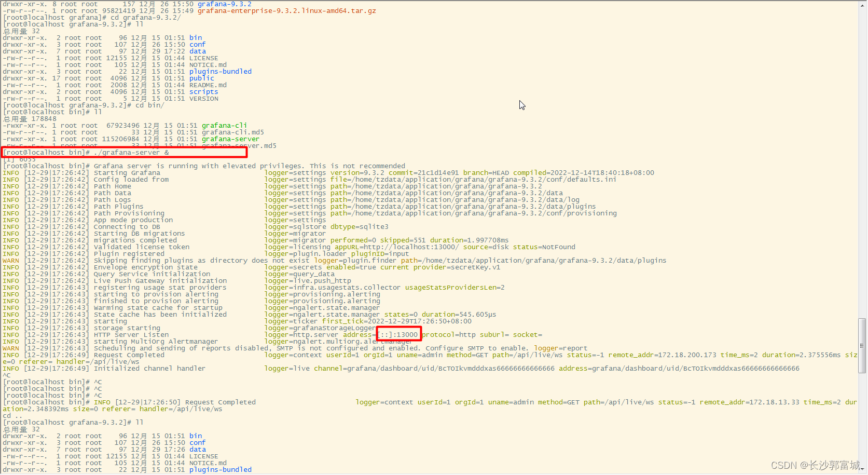Screen dimensions: 868x475
Task: Click the 'commit=21c1d14e91' value
Action: point(424,173)
